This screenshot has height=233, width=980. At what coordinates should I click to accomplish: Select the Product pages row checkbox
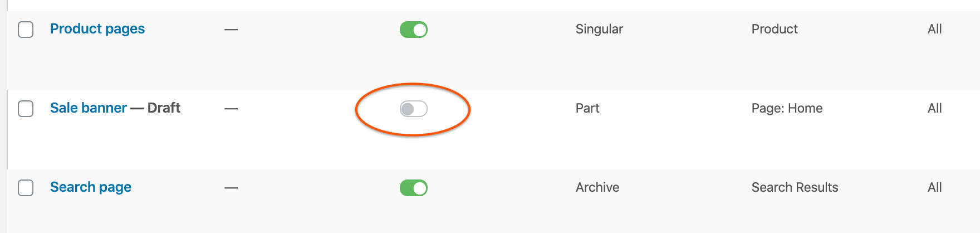coord(26,30)
